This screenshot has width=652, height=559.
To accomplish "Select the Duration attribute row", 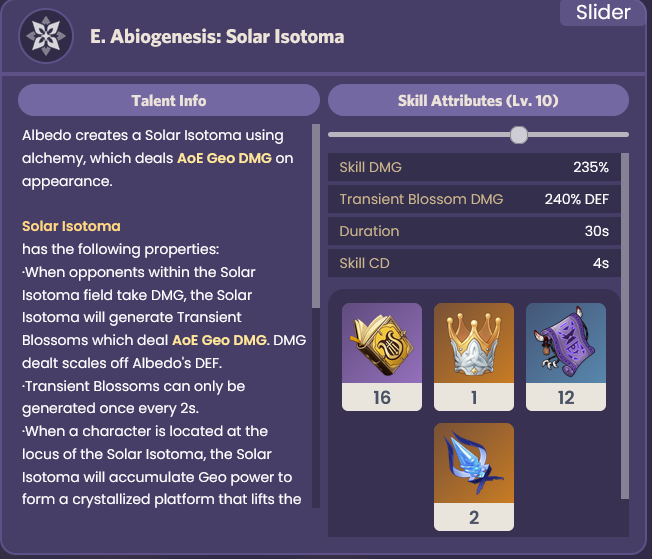I will 474,231.
